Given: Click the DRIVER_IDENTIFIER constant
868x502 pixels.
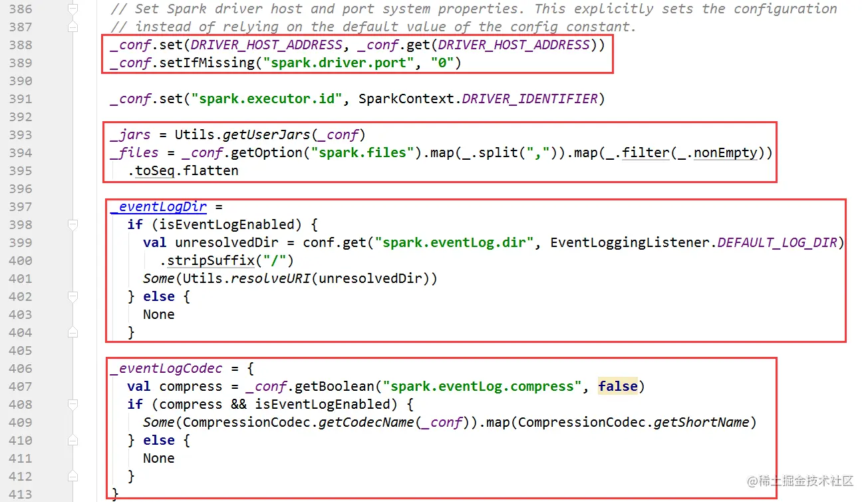Looking at the screenshot, I should coord(530,99).
